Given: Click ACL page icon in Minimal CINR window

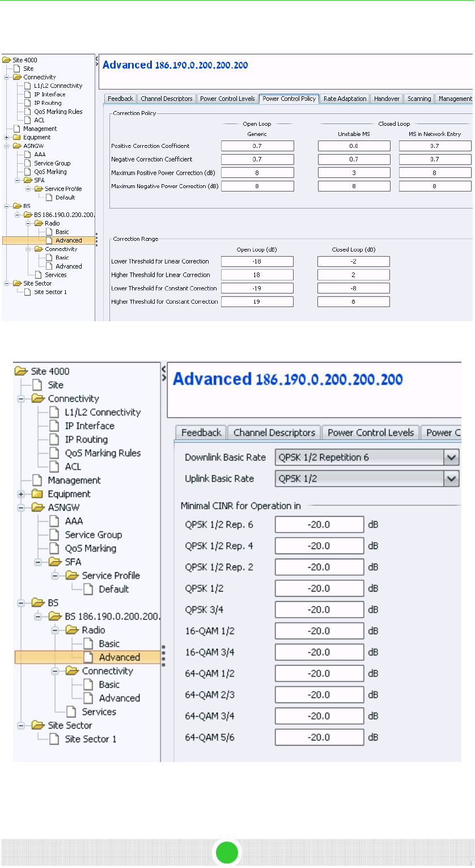Looking at the screenshot, I should coord(54,467).
